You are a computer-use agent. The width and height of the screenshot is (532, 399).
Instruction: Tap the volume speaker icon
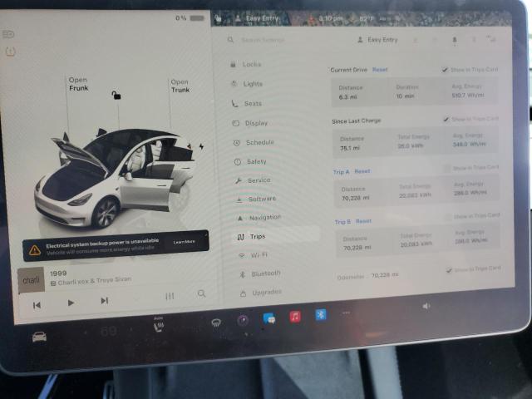(x=426, y=307)
